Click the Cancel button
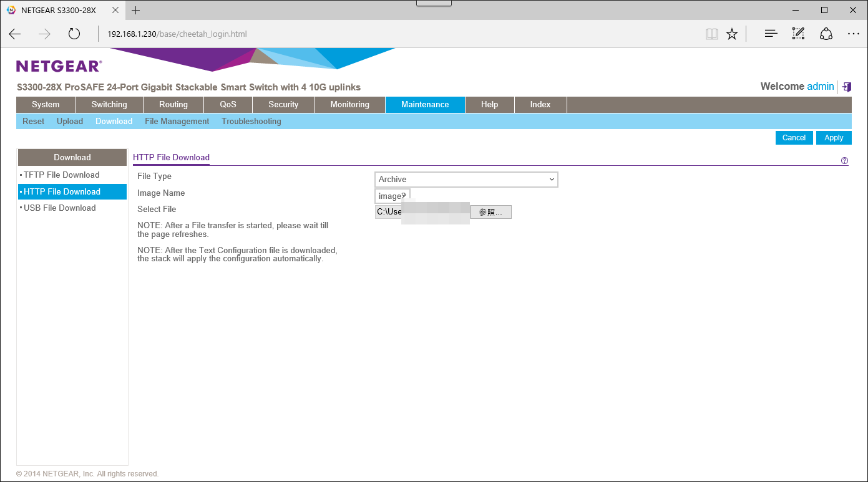The width and height of the screenshot is (868, 482). (x=794, y=138)
